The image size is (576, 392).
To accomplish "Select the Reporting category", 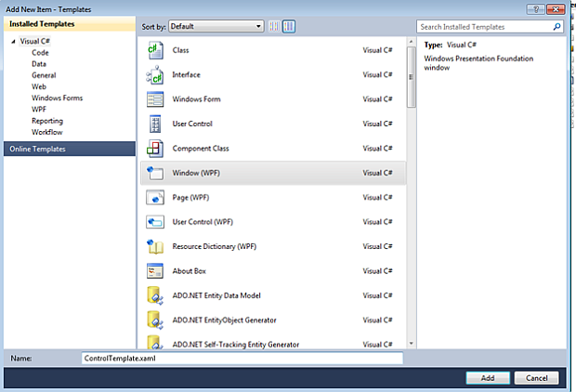I will [x=47, y=121].
